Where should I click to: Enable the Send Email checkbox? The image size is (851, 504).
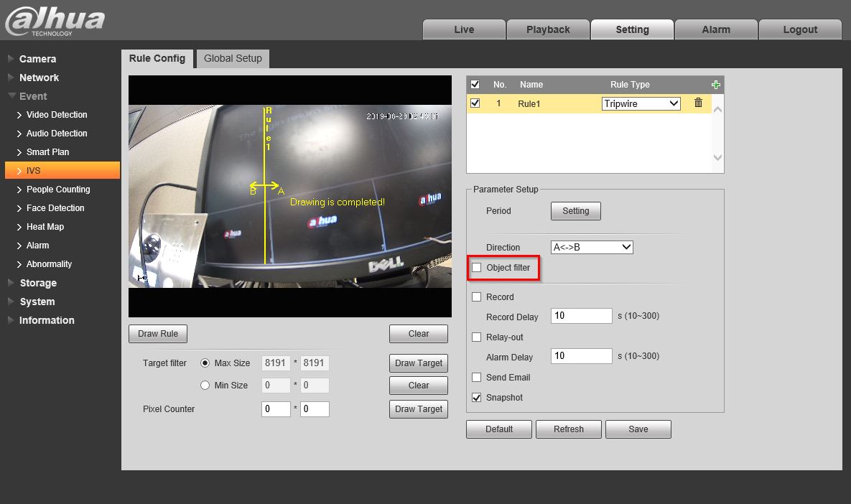click(477, 377)
